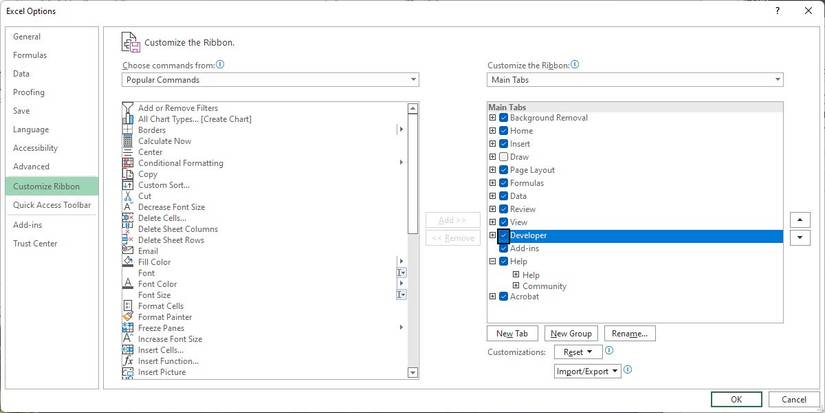Click the commands list scroll down arrow
825x413 pixels.
[x=413, y=372]
